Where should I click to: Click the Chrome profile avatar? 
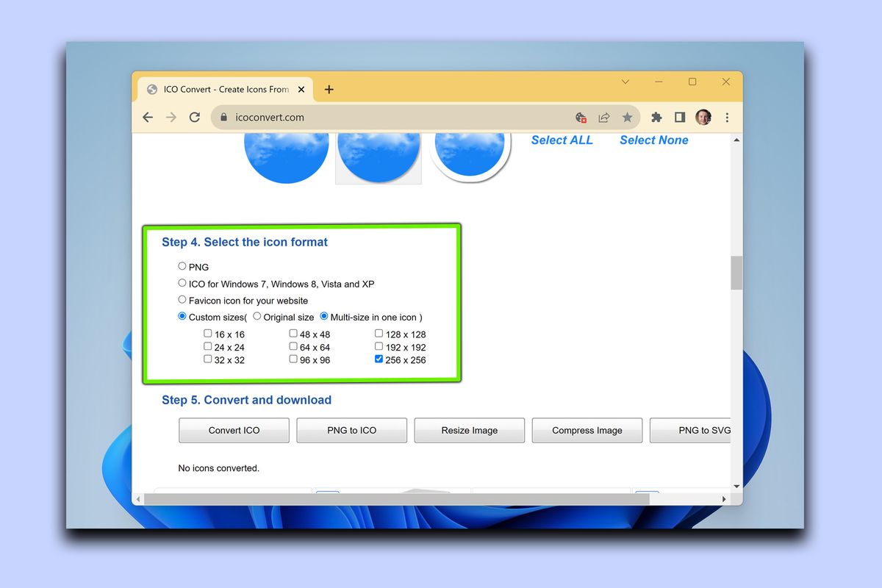tap(703, 117)
